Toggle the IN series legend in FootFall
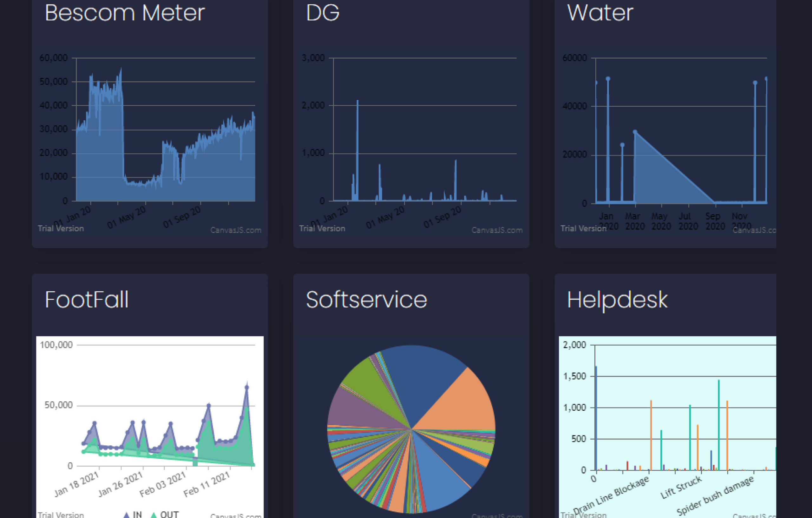Viewport: 812px width, 518px height. 132,514
